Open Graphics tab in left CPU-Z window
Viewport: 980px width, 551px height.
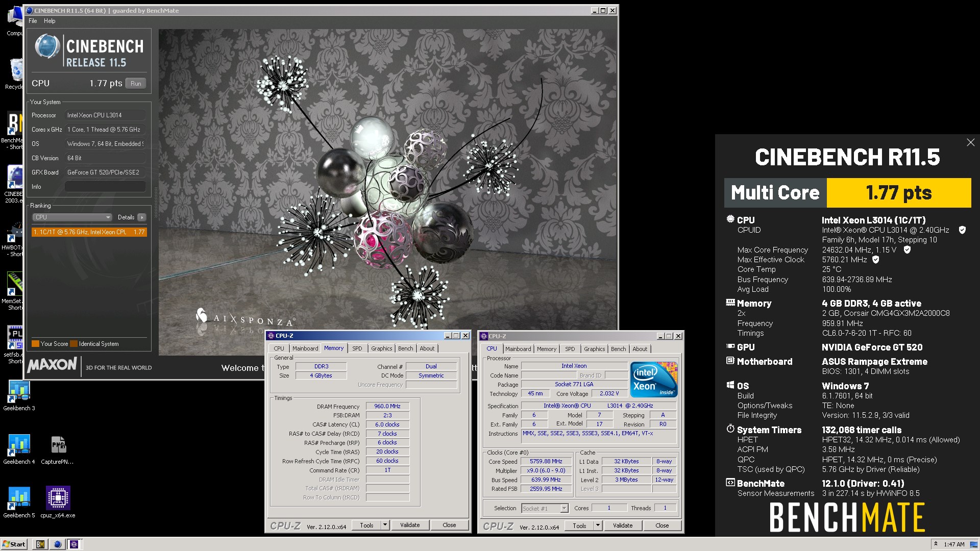(382, 348)
